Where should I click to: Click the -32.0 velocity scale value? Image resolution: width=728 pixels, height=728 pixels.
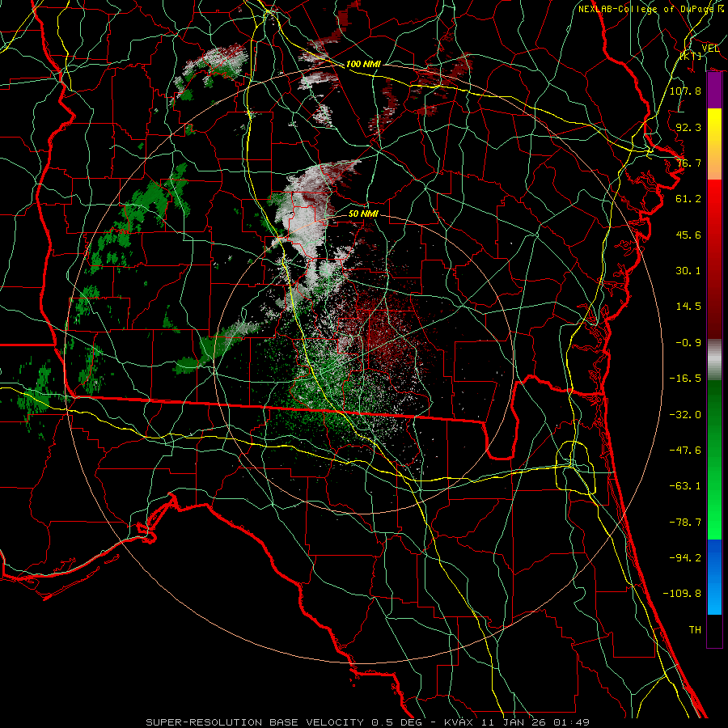pos(685,415)
